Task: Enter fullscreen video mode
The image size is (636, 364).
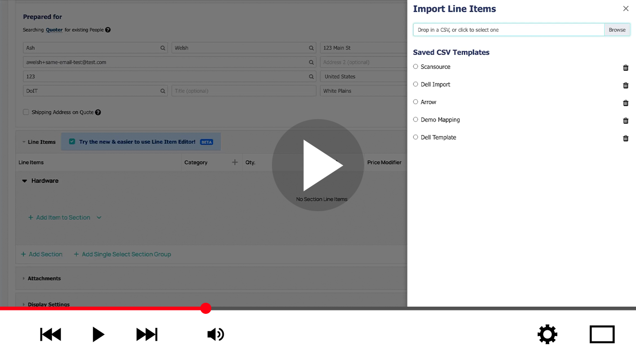Action: tap(602, 334)
